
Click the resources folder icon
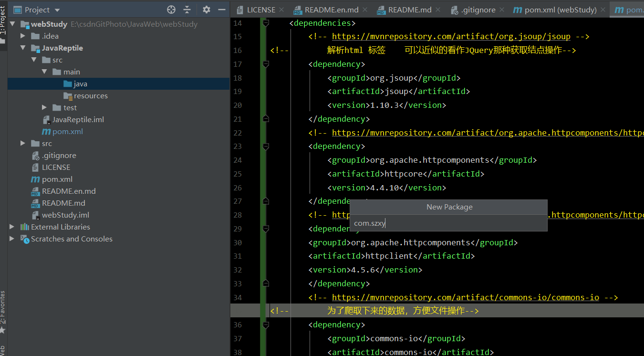(x=68, y=96)
